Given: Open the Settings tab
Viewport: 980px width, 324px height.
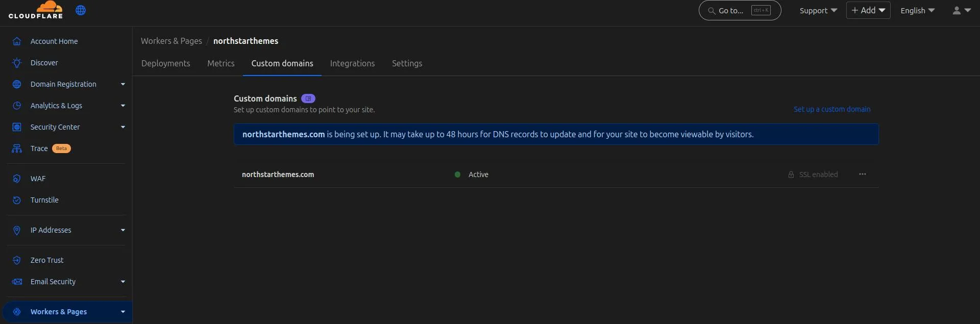Looking at the screenshot, I should (x=407, y=63).
